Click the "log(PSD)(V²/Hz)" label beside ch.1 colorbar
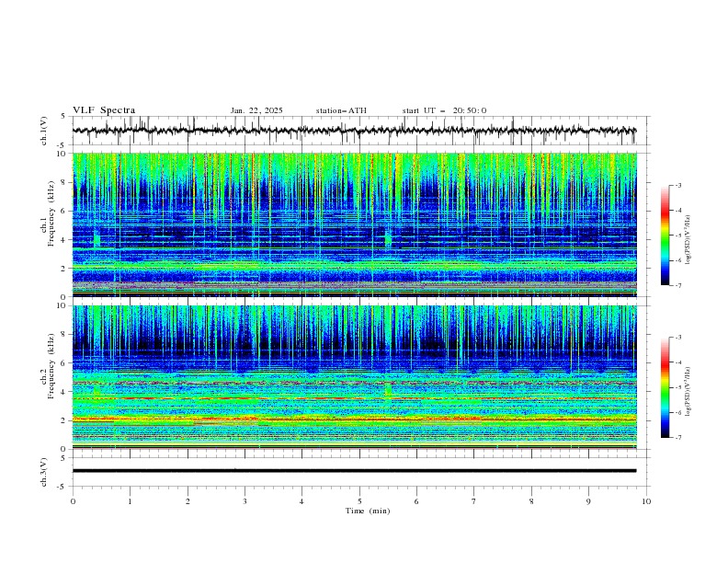Viewport: 728px width, 563px height. pyautogui.click(x=688, y=240)
